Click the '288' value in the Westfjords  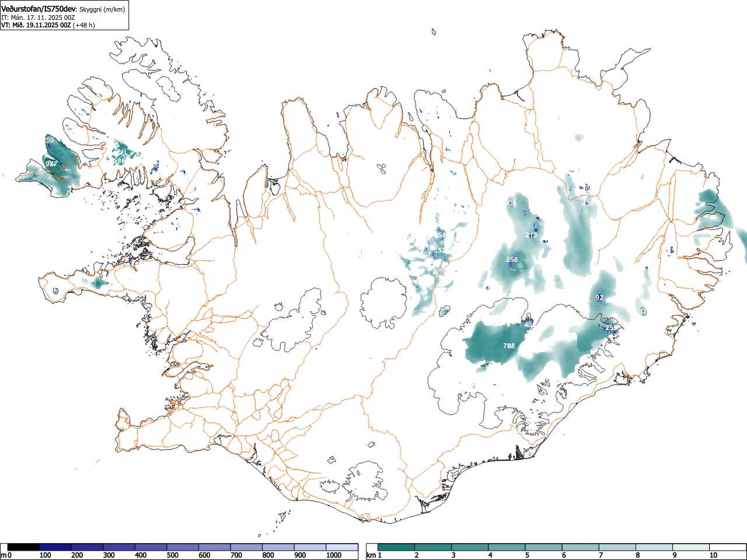(x=119, y=160)
